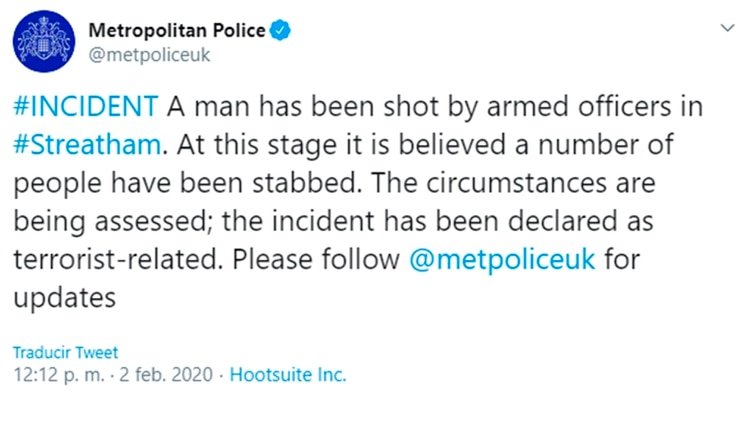Click 'At this stage' in tweet text

256,145
